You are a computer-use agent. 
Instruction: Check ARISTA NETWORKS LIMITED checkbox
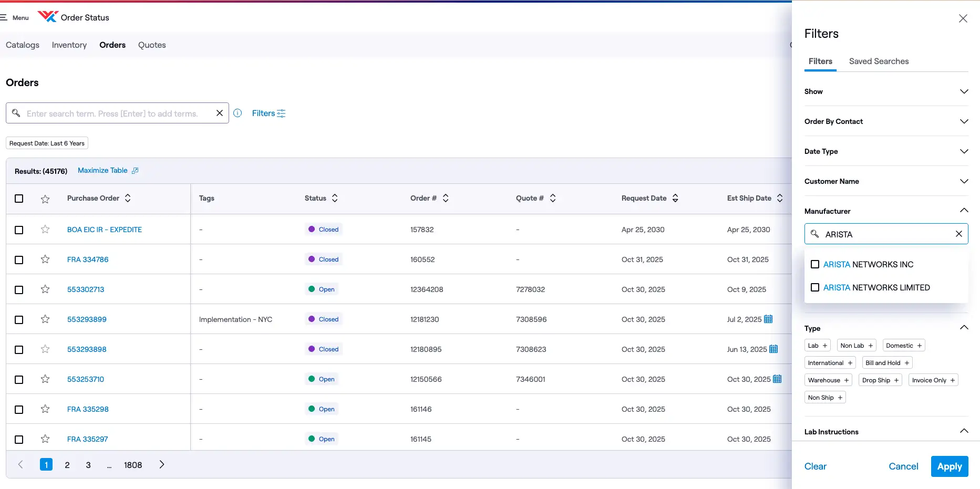(815, 287)
